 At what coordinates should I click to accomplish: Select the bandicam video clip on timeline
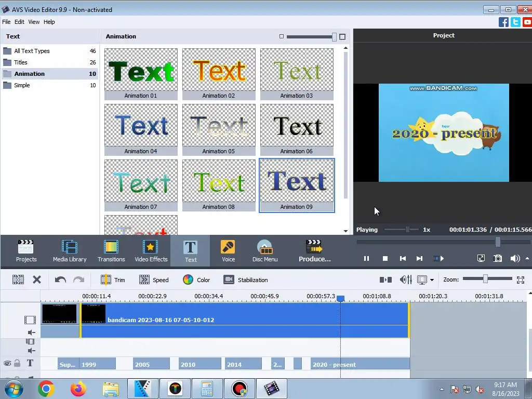[244, 320]
